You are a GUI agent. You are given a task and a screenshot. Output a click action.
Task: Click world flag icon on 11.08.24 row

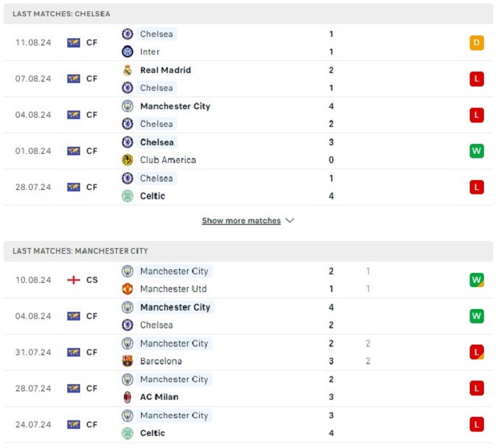pyautogui.click(x=74, y=43)
